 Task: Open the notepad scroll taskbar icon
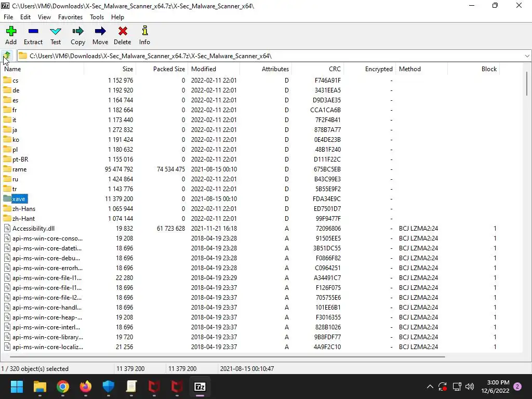pos(131,387)
